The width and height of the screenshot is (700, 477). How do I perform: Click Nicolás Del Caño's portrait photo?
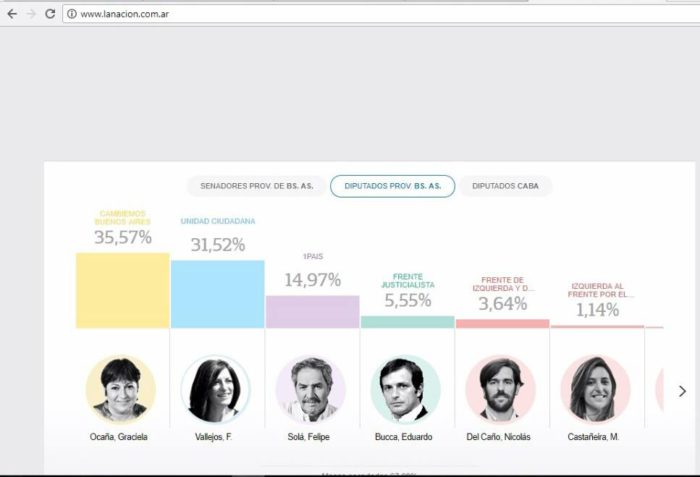[501, 389]
